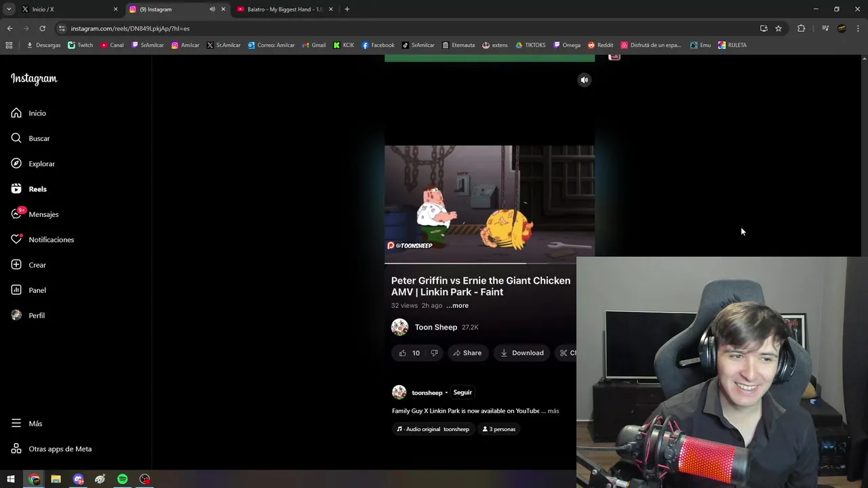Open the KCIK bookmark
Screen dimensions: 868x488
tap(343, 45)
